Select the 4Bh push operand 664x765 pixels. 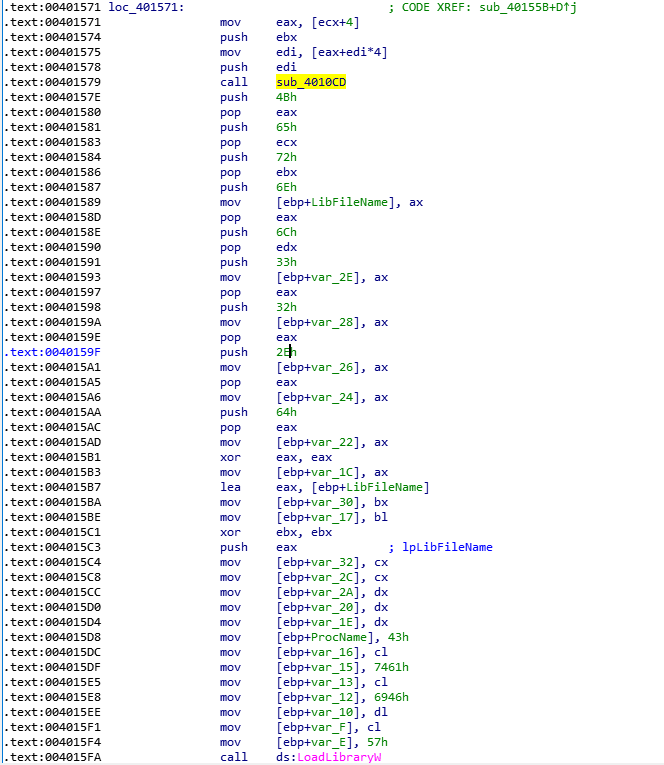[286, 97]
